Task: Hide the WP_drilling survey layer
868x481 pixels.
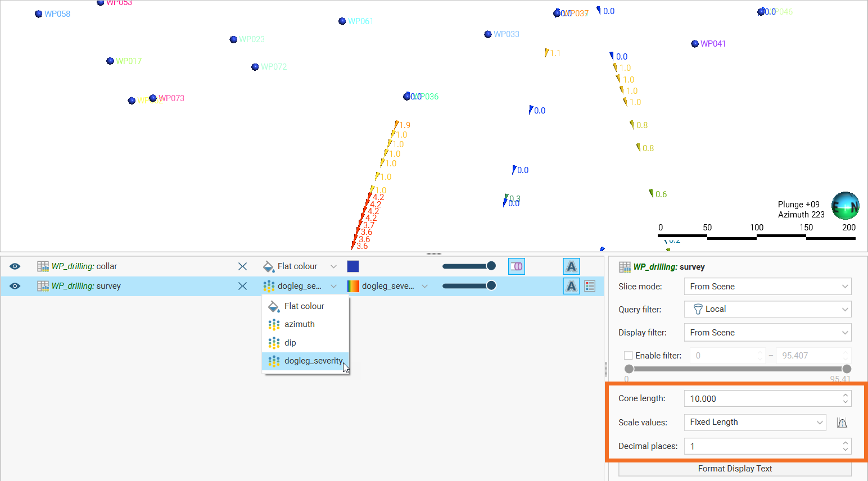Action: pyautogui.click(x=15, y=286)
